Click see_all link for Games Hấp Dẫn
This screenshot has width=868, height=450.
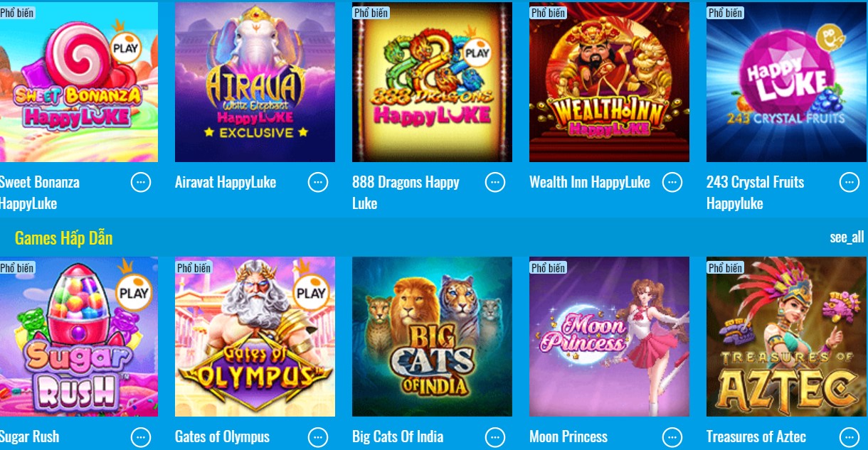click(847, 237)
